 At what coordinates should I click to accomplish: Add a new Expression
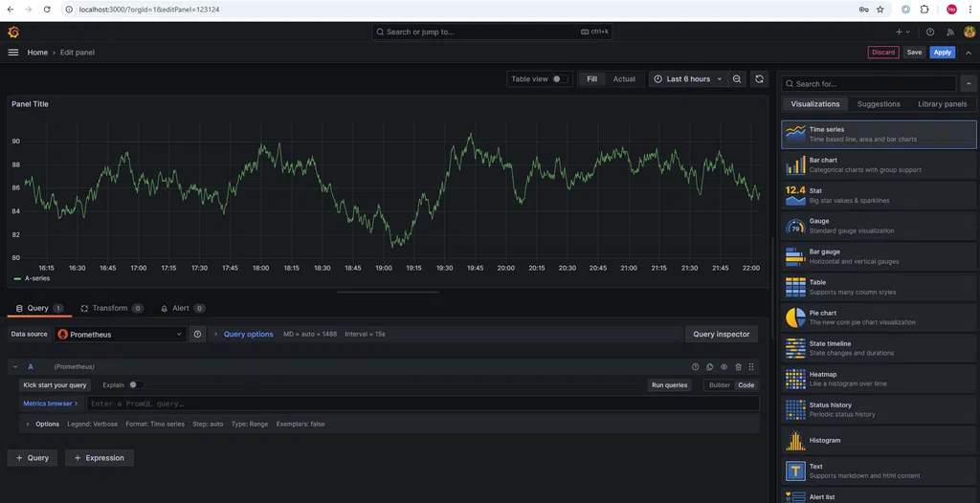click(x=100, y=458)
